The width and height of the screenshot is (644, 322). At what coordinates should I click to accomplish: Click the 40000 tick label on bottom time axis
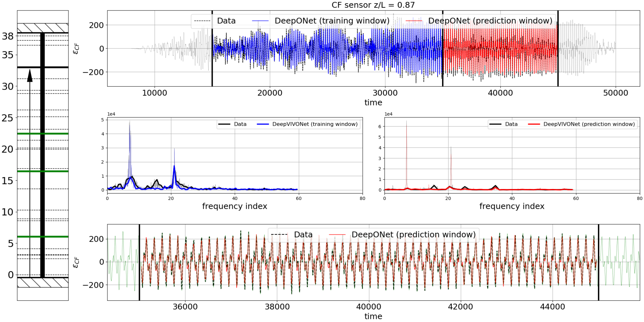pos(369,307)
